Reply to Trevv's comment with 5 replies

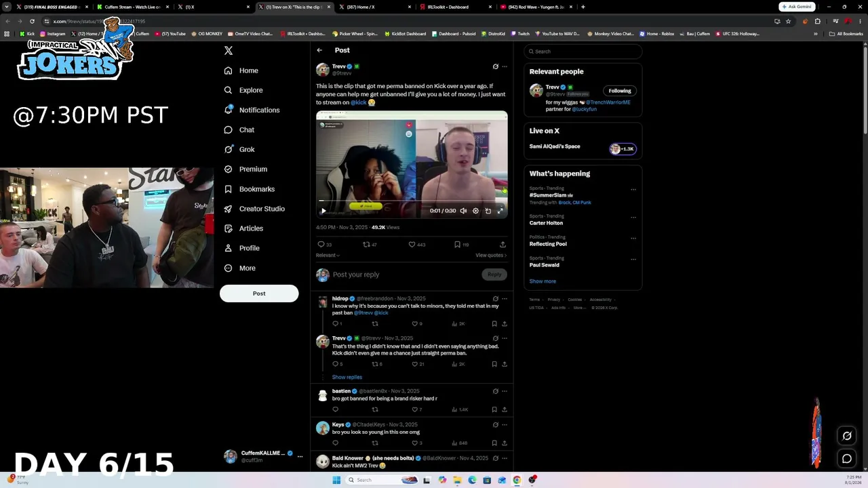[335, 364]
